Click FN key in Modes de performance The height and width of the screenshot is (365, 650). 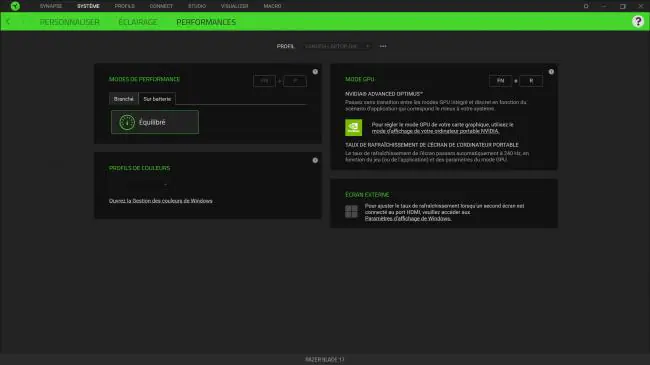[264, 81]
